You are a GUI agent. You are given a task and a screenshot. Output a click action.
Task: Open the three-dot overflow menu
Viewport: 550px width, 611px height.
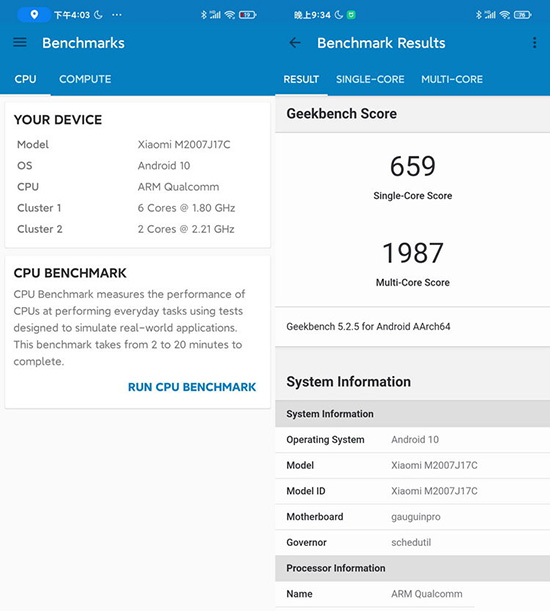coord(534,43)
